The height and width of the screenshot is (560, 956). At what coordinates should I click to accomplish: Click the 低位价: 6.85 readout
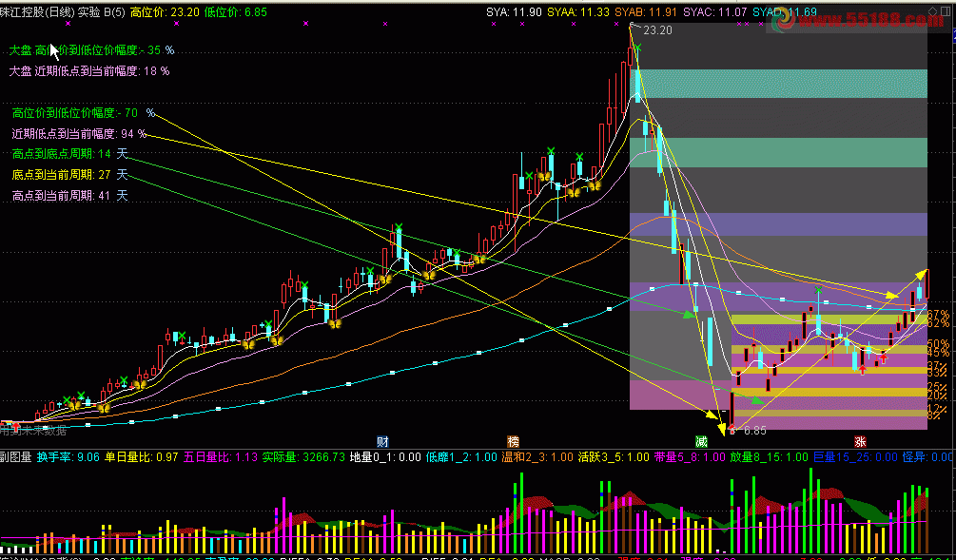click(x=235, y=12)
